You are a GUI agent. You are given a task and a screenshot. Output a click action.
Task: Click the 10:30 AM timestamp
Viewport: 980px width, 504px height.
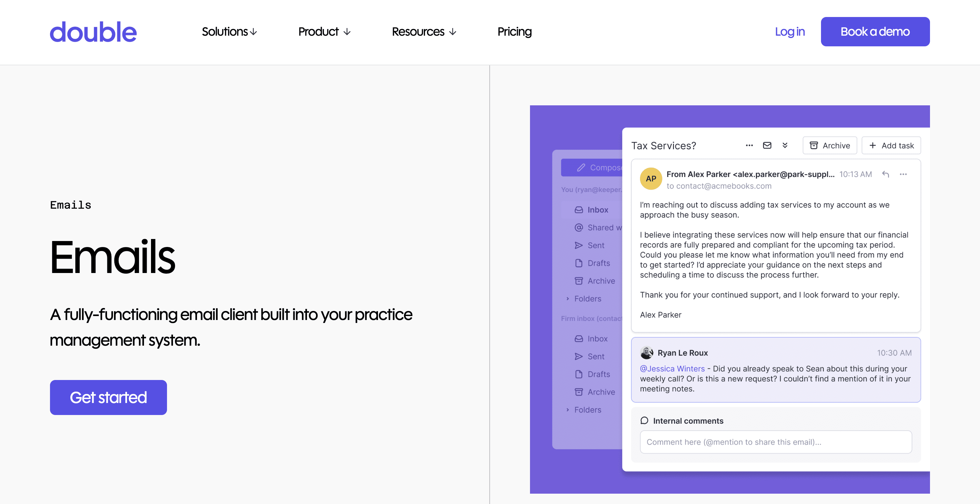click(x=894, y=353)
